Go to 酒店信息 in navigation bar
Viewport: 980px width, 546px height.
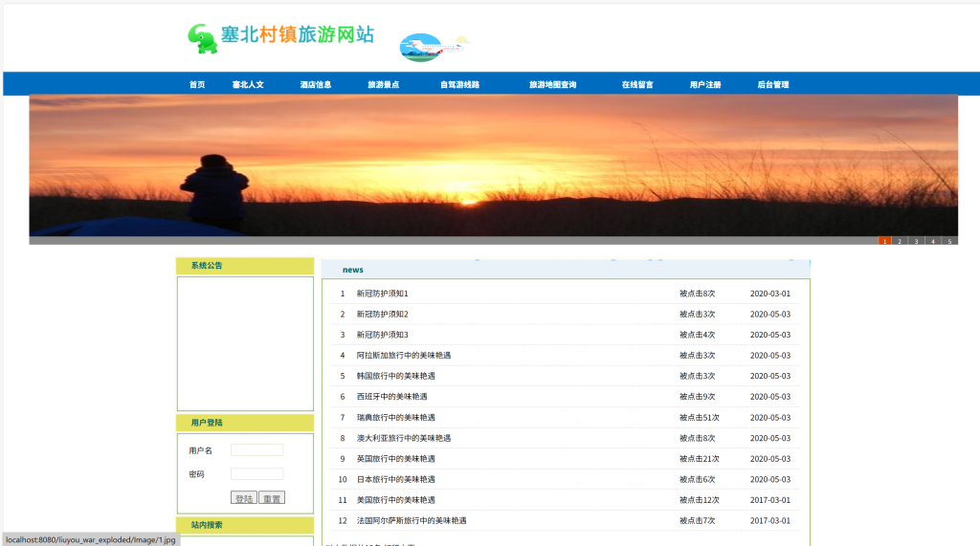point(316,85)
